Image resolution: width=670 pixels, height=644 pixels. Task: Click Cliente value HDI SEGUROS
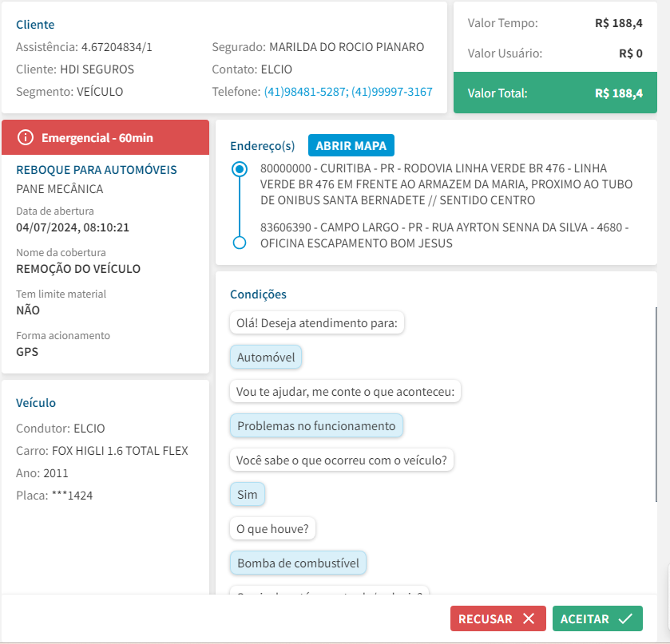tap(97, 69)
